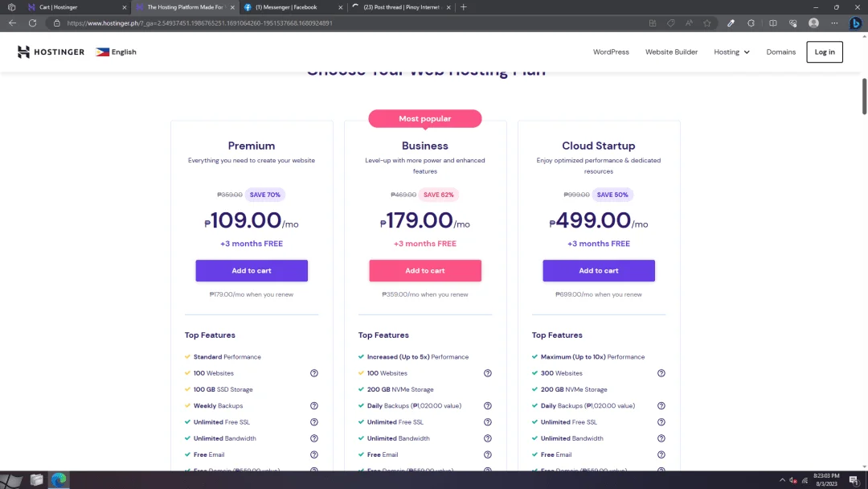This screenshot has height=489, width=868.
Task: Close the Messenger | Facebook tab
Action: [x=341, y=7]
